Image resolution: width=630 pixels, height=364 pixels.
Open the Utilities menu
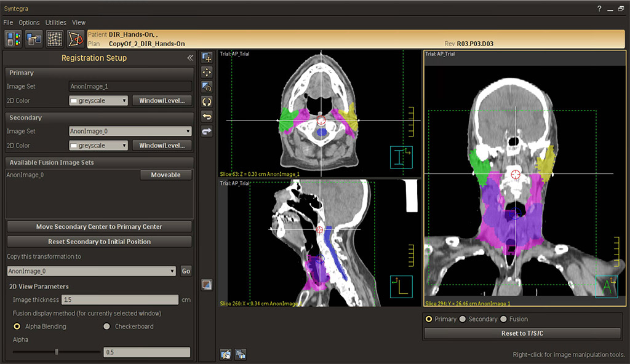point(55,23)
